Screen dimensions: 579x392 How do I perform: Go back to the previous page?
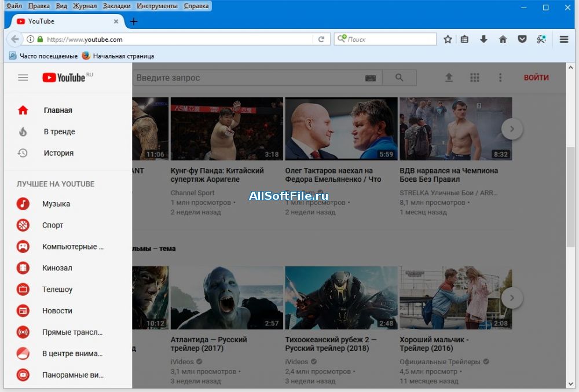pos(15,39)
